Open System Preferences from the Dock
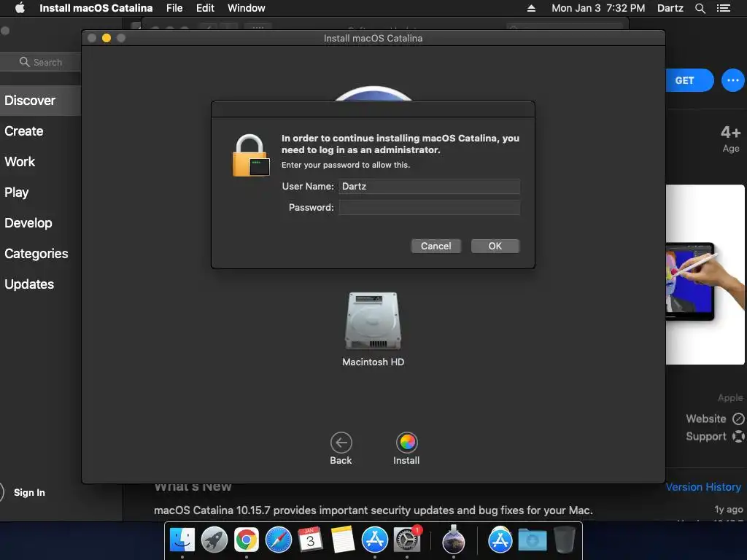This screenshot has height=560, width=747. click(x=407, y=540)
